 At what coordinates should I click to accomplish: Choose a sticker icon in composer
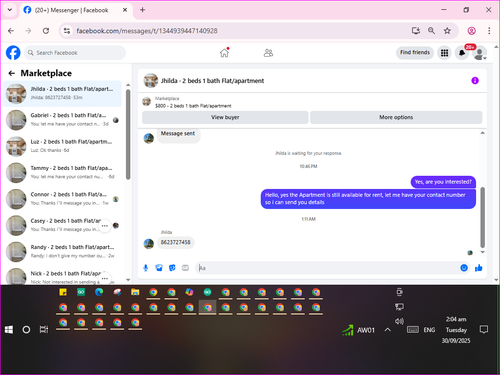[172, 268]
